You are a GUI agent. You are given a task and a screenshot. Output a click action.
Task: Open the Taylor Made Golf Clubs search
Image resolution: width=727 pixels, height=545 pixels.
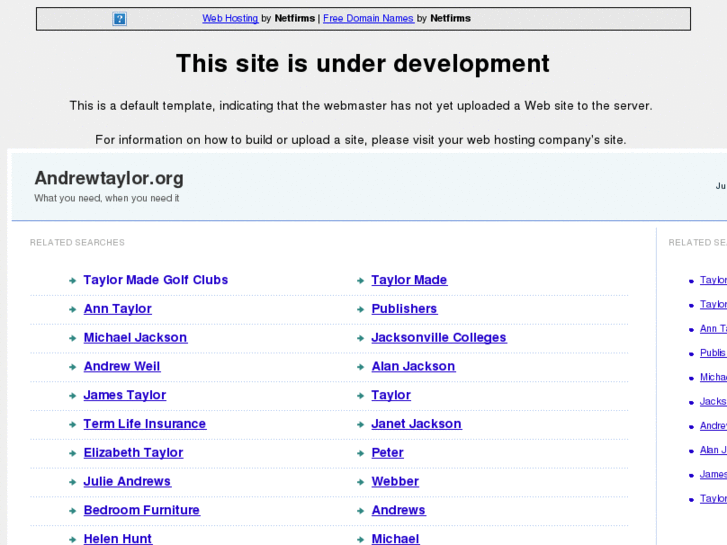tap(156, 280)
